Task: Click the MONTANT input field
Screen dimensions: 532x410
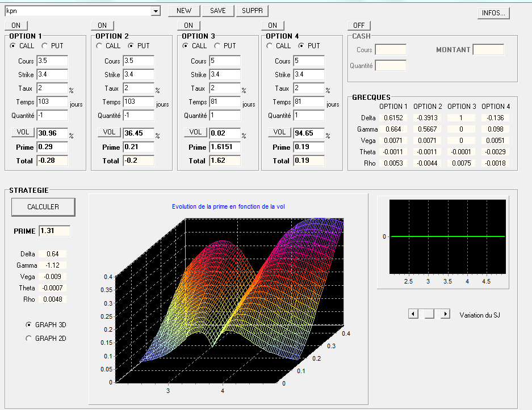Action: tap(488, 50)
